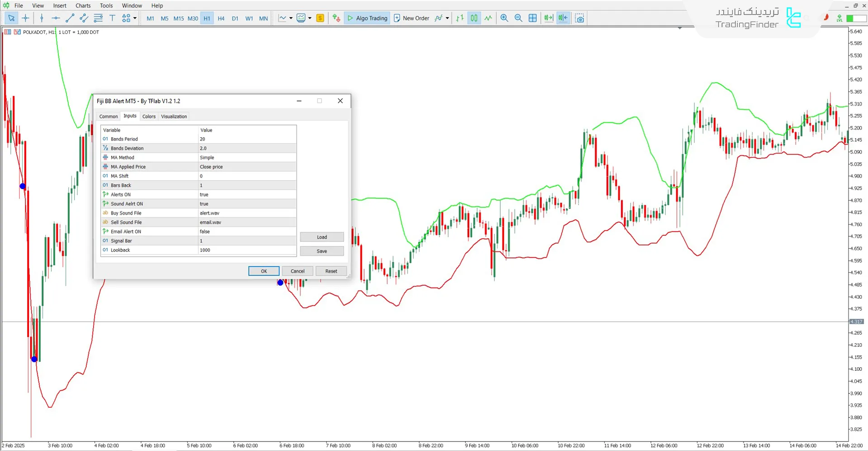Select the H4 timeframe
Screen dimensions: 868x451
(221, 19)
